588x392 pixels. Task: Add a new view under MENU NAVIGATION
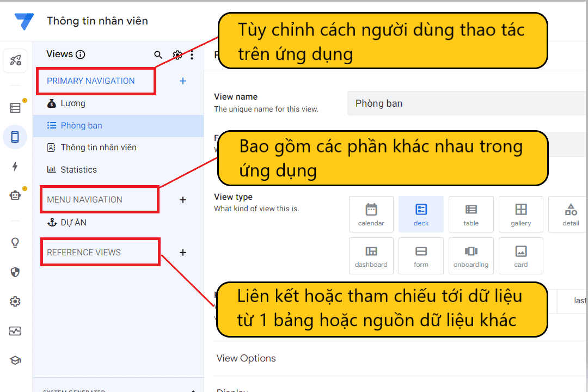tap(182, 200)
